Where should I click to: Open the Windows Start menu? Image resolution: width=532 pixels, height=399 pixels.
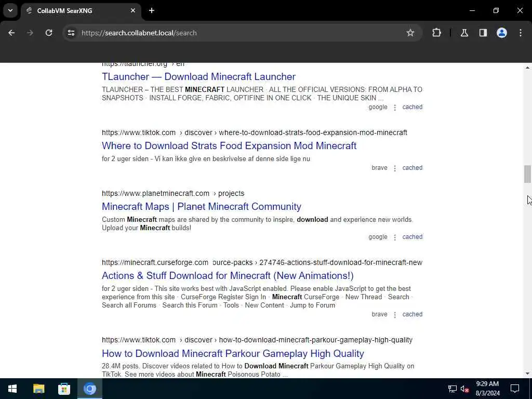tap(12, 389)
